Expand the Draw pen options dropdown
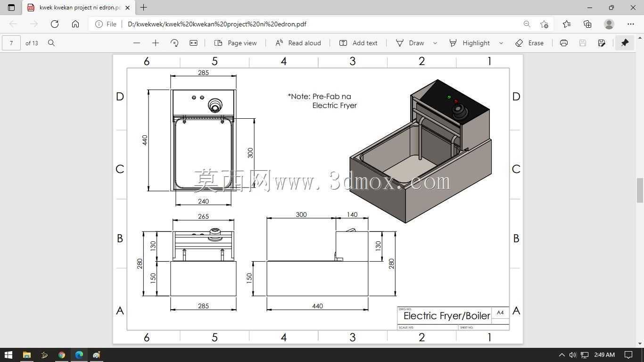 [435, 43]
